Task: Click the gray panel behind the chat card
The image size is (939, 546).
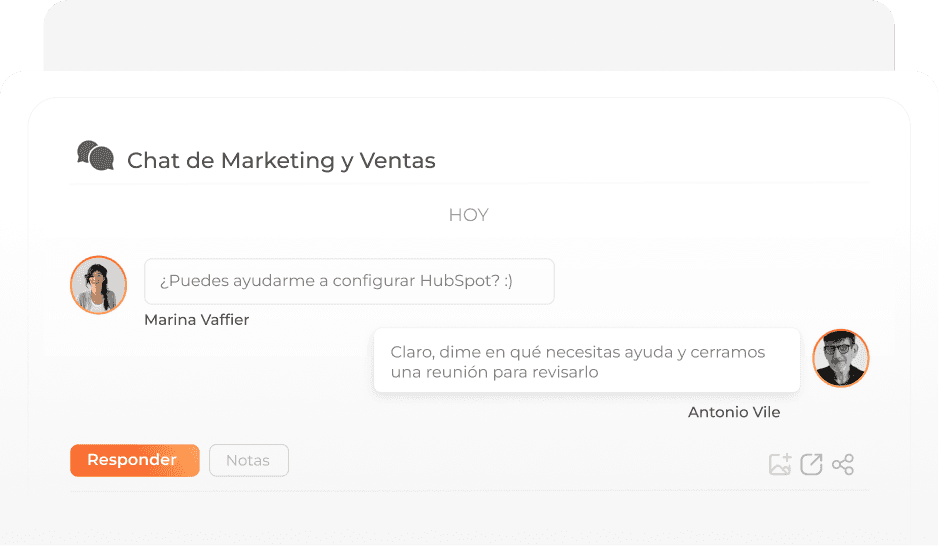Action: 469,36
